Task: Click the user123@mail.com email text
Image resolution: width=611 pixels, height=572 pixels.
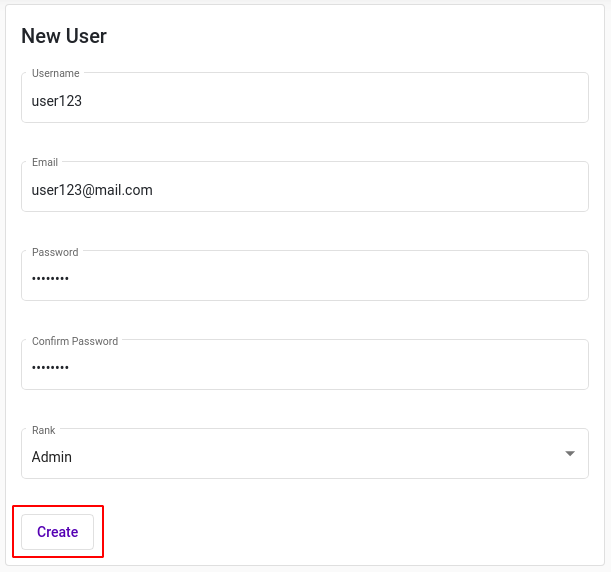Action: point(92,190)
